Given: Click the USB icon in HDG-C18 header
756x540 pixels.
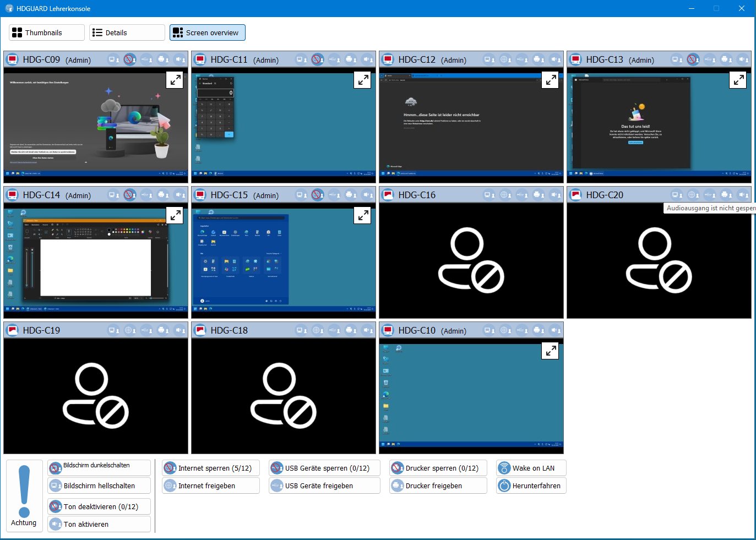Looking at the screenshot, I should point(335,330).
